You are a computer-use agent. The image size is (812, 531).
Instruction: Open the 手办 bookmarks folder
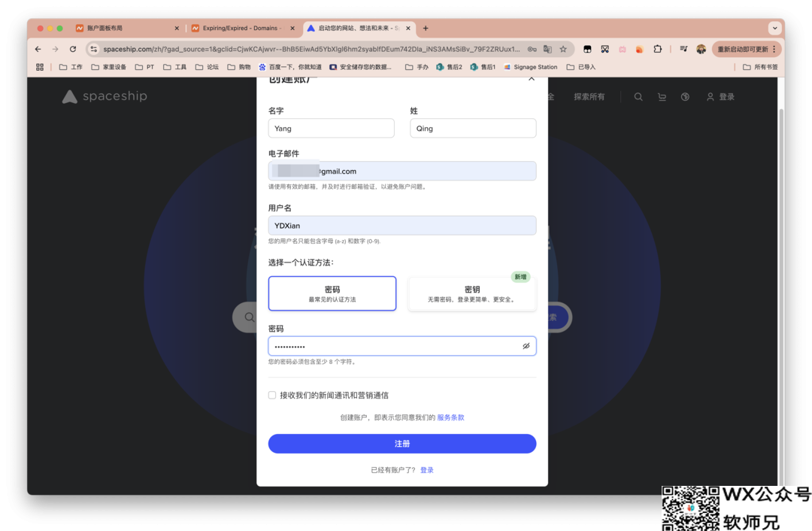[x=417, y=67]
